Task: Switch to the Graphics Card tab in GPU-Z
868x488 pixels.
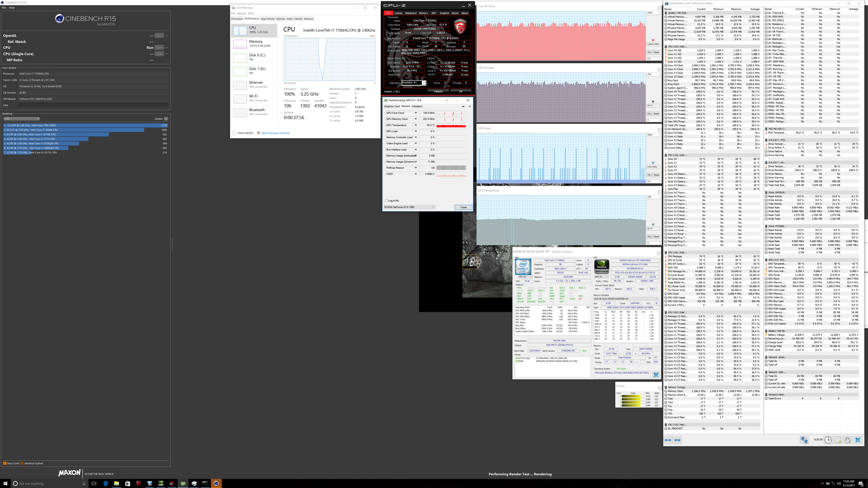Action: click(392, 106)
